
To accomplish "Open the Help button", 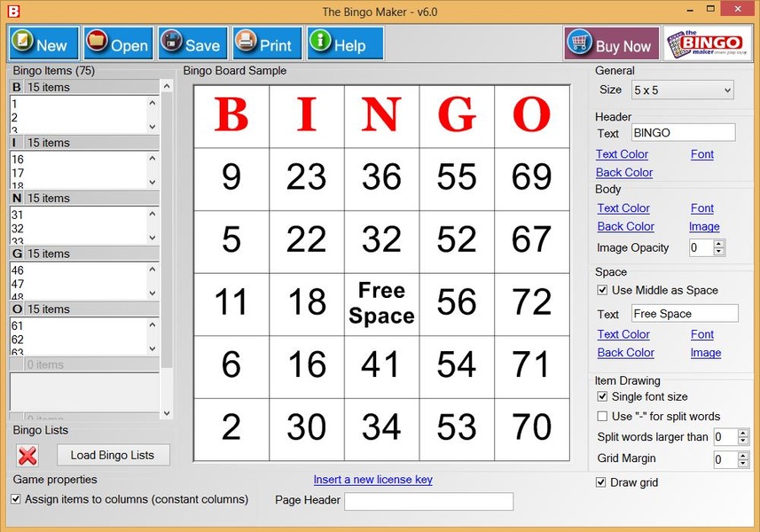I will [x=345, y=44].
